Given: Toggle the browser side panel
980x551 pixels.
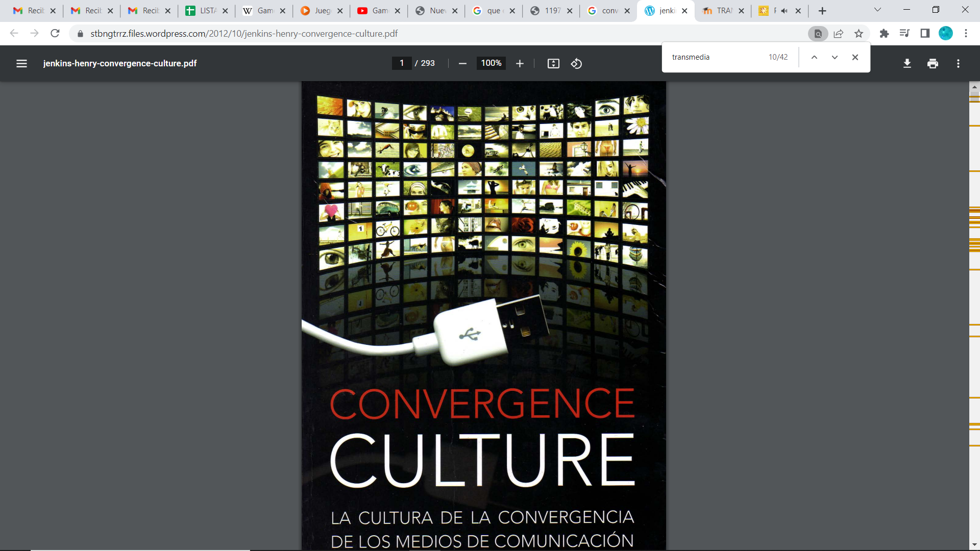Looking at the screenshot, I should [x=924, y=34].
